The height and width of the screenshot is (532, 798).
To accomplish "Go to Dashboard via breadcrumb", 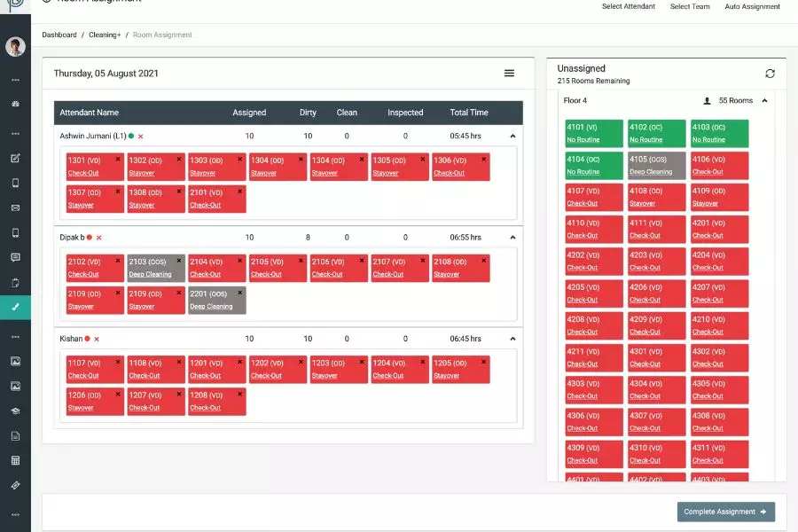I will [x=59, y=35].
